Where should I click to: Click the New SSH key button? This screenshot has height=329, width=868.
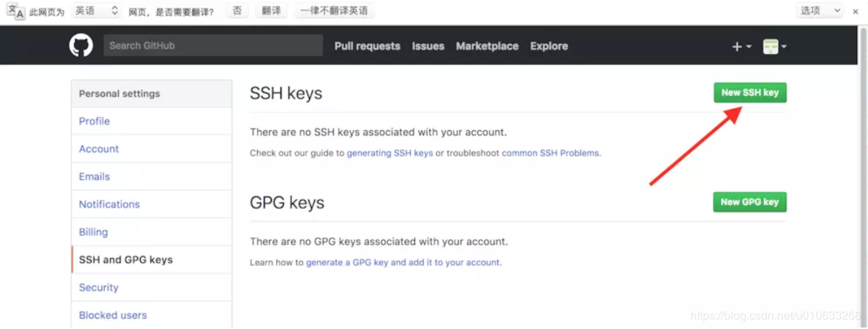pyautogui.click(x=749, y=93)
